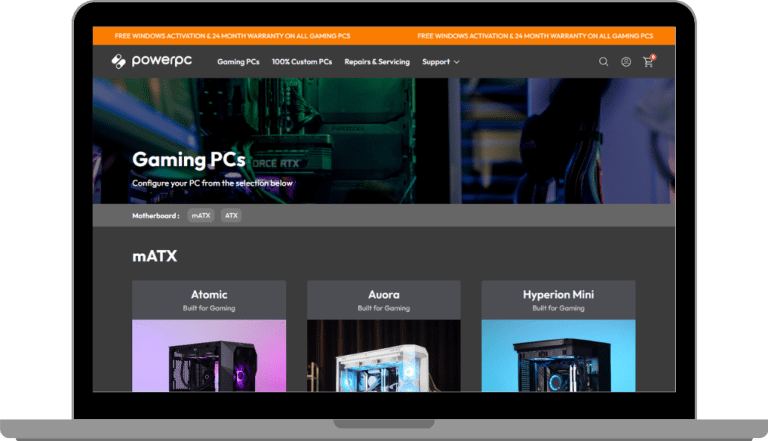Viewport: 768px width, 441px height.
Task: Click the left free Windows activation banner text
Action: (x=232, y=36)
